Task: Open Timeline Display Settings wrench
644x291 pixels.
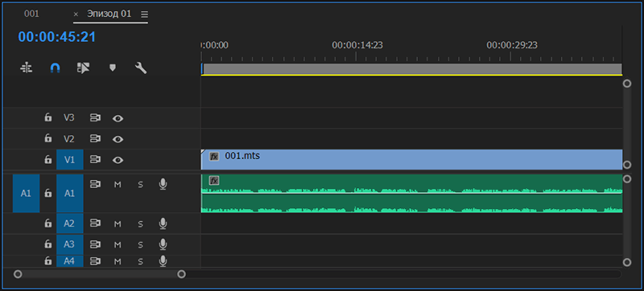Action: 141,68
